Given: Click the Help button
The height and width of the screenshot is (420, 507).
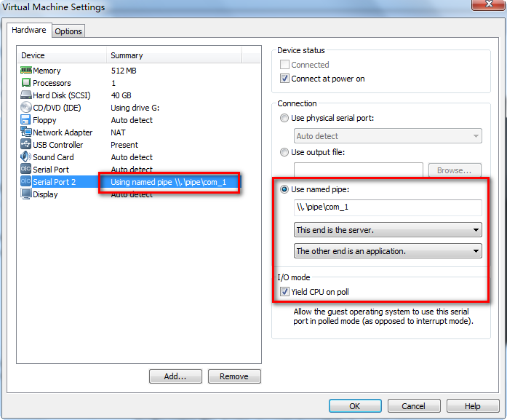Looking at the screenshot, I should coord(473,405).
